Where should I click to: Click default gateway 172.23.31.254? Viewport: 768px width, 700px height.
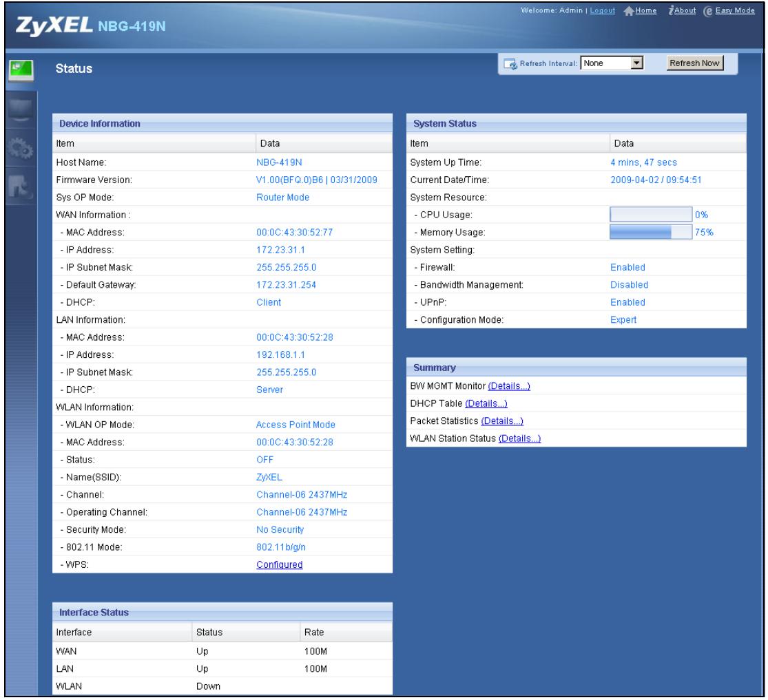(286, 285)
